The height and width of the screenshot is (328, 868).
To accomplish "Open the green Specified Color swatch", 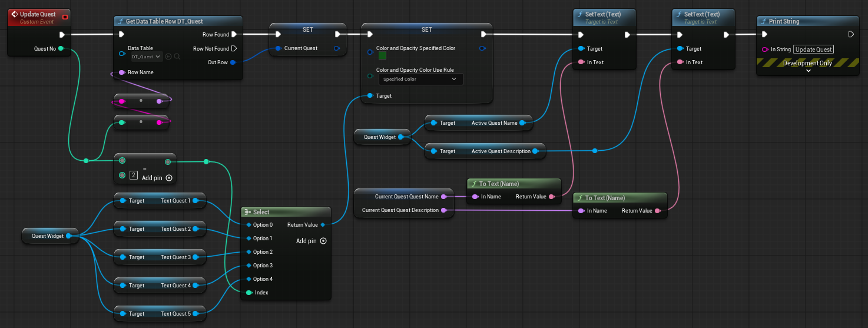I will (382, 56).
